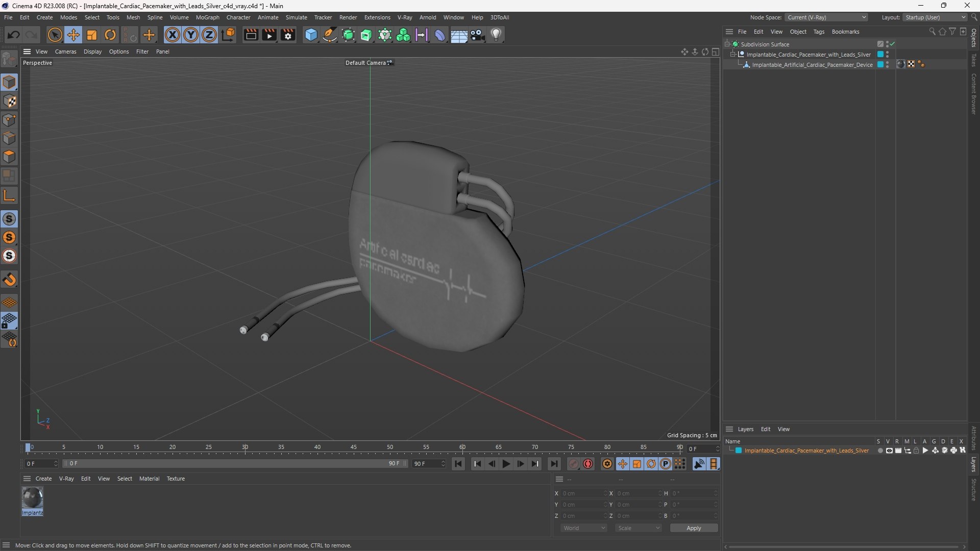
Task: Click the Light bulb icon
Action: click(x=496, y=35)
